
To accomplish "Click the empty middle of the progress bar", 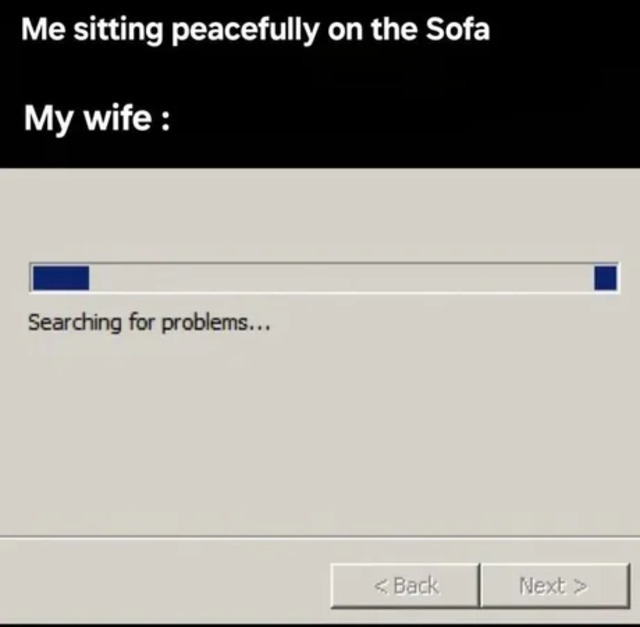I will click(x=342, y=278).
